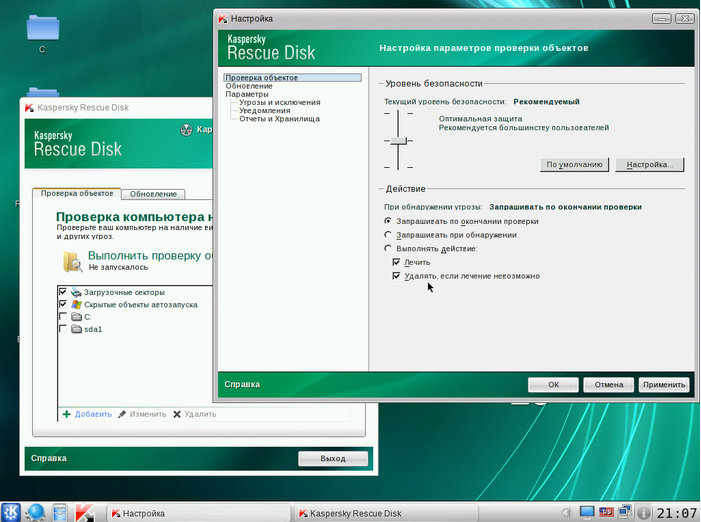
Task: Click the display monitor tray icon
Action: [587, 512]
